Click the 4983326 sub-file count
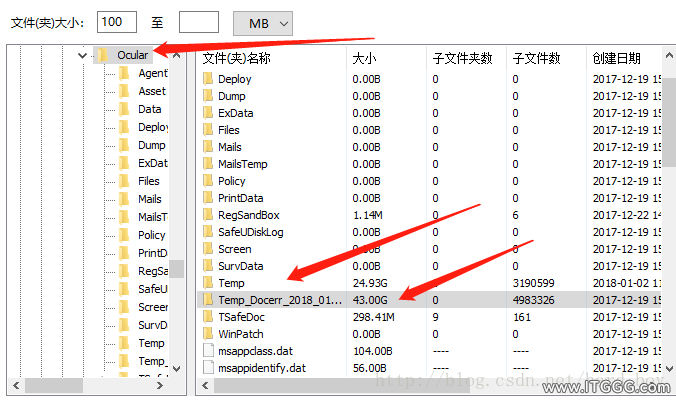Screen dimensions: 676x400 533,300
